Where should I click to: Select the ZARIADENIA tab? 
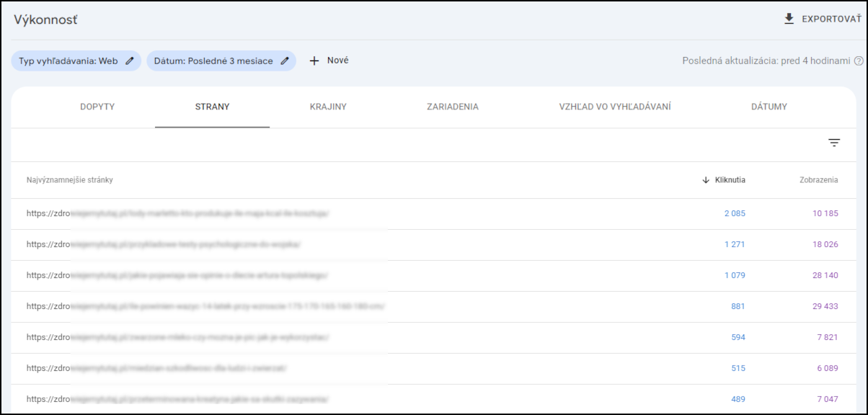(451, 107)
